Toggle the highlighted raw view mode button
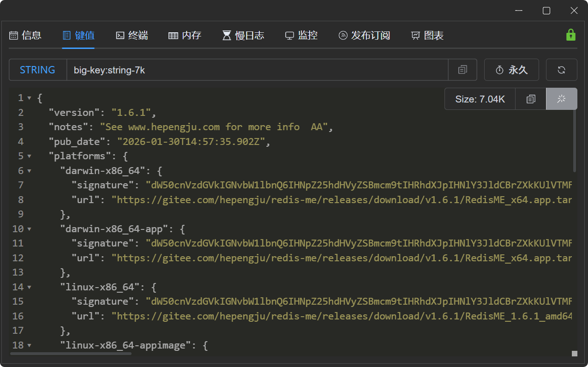The width and height of the screenshot is (588, 367). (561, 99)
